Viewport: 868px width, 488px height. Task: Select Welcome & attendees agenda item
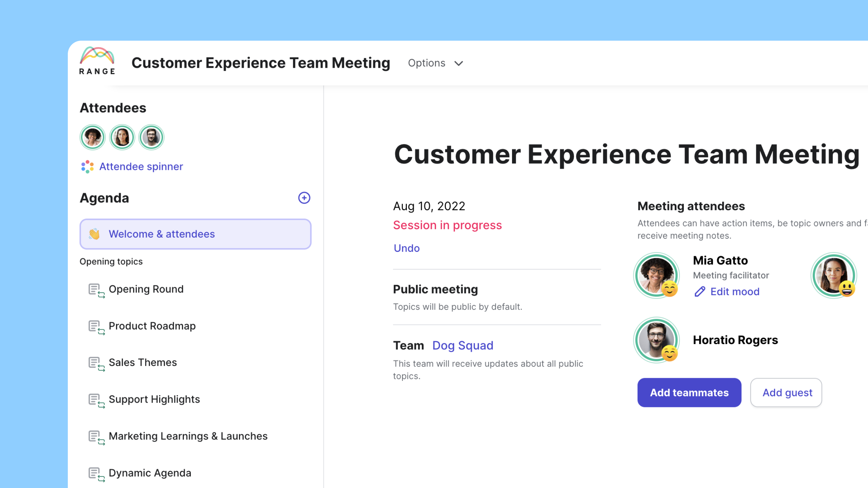(195, 234)
